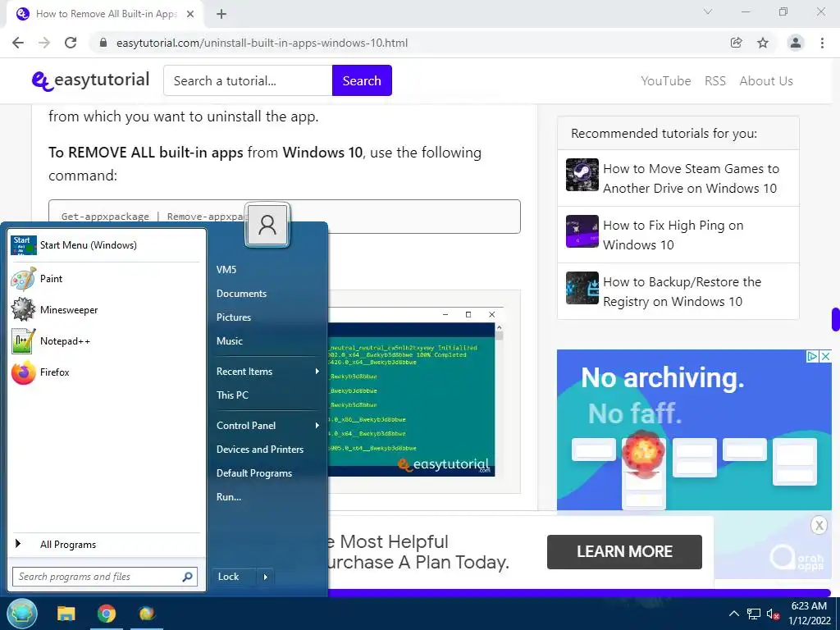Click the clock showing 6:23 AM

(x=810, y=606)
